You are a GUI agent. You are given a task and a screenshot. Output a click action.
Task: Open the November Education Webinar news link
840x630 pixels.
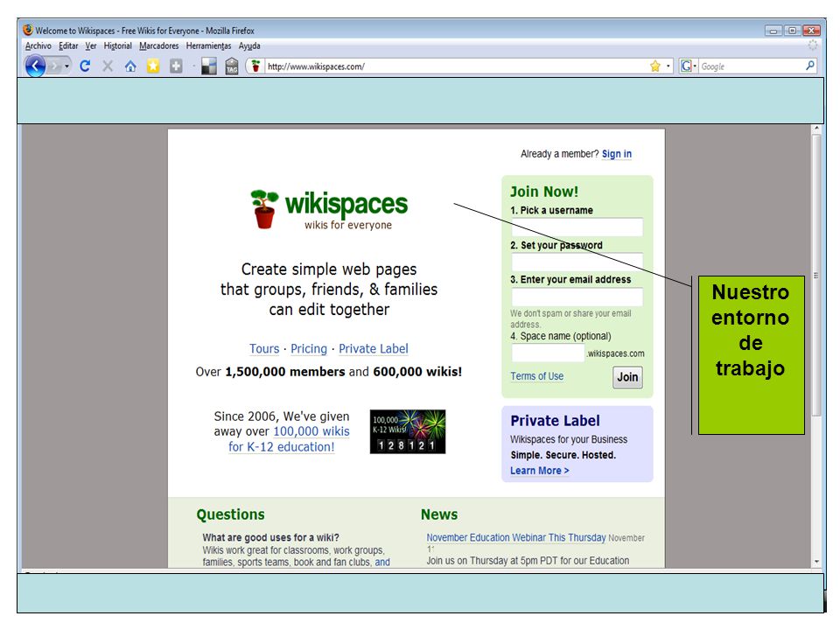516,537
